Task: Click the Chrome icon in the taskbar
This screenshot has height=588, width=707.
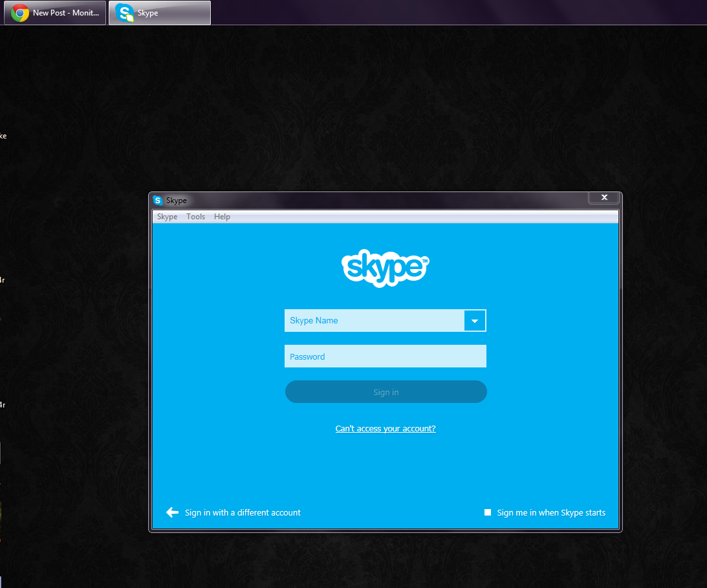Action: [20, 13]
